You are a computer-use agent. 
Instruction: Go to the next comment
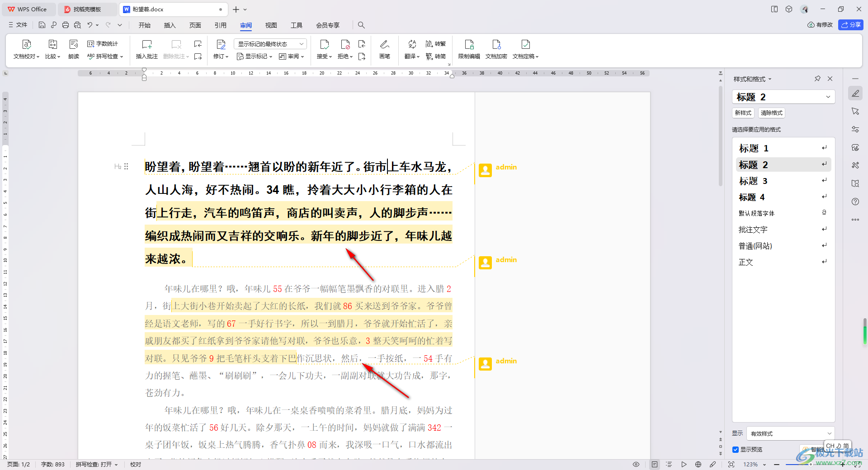(198, 56)
